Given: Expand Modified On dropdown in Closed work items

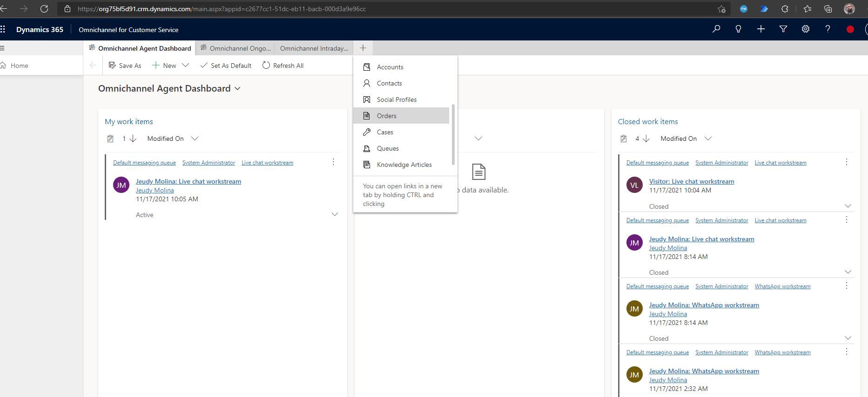Looking at the screenshot, I should pyautogui.click(x=708, y=139).
